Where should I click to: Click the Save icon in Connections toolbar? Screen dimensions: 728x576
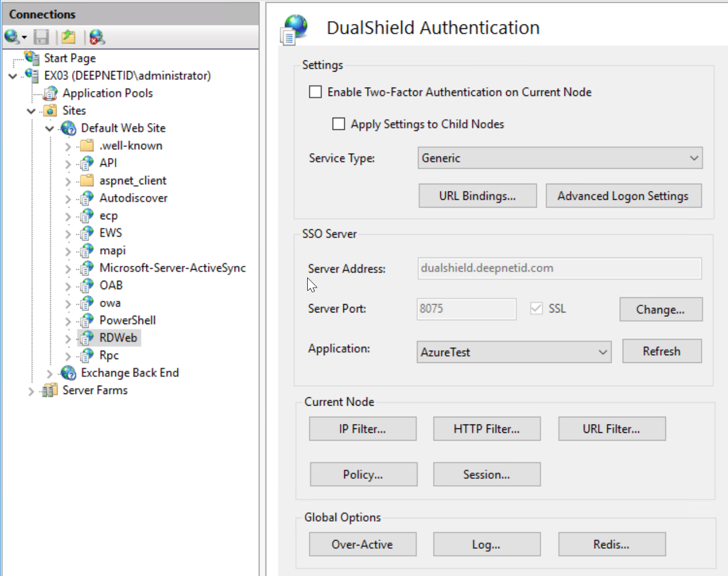(x=42, y=37)
